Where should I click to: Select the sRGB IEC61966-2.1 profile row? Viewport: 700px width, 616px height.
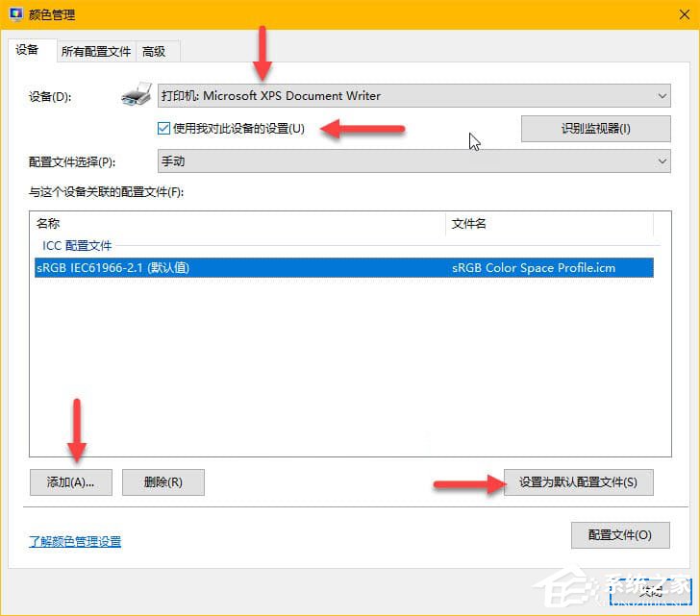344,267
